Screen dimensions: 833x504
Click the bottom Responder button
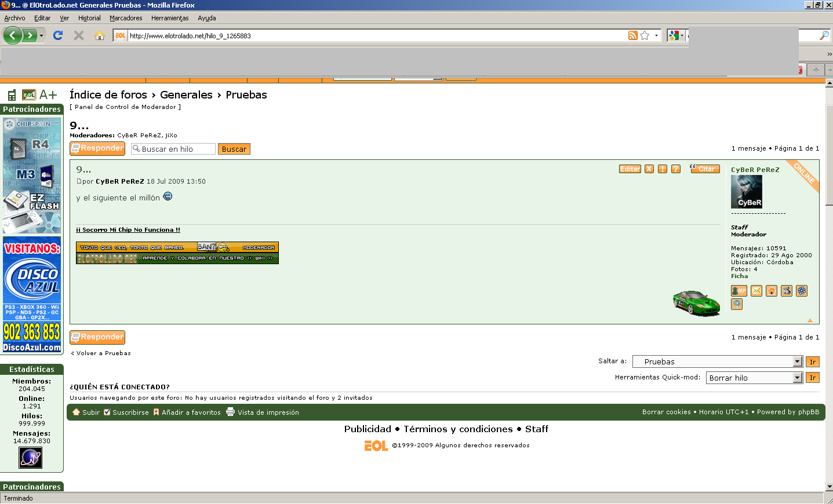pyautogui.click(x=97, y=337)
